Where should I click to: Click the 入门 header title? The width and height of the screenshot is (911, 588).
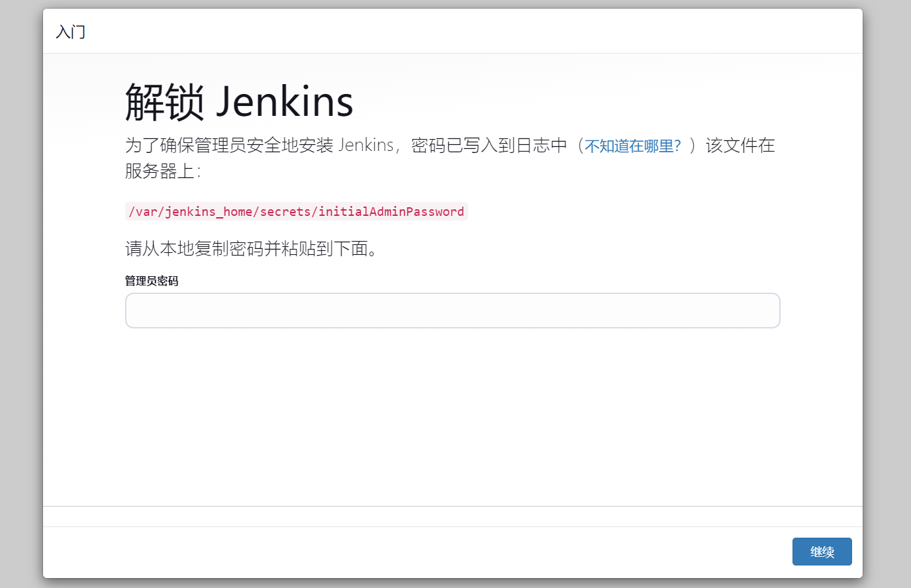coord(71,32)
